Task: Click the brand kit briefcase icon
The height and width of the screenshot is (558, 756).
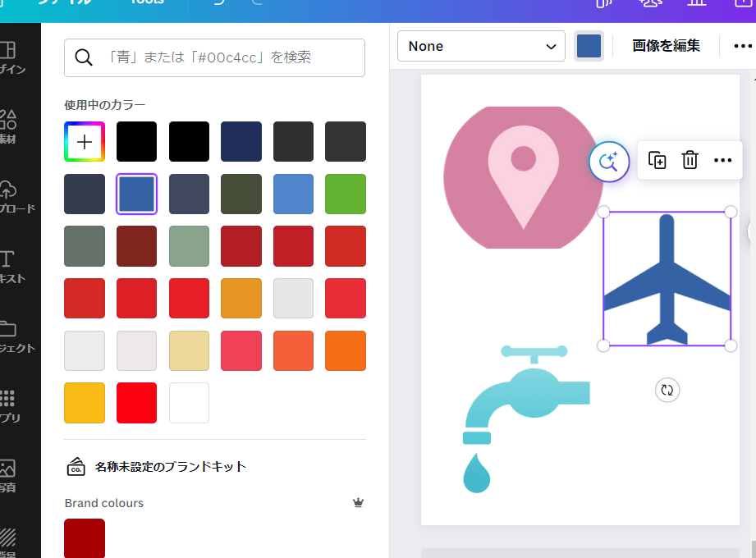Action: pos(76,466)
